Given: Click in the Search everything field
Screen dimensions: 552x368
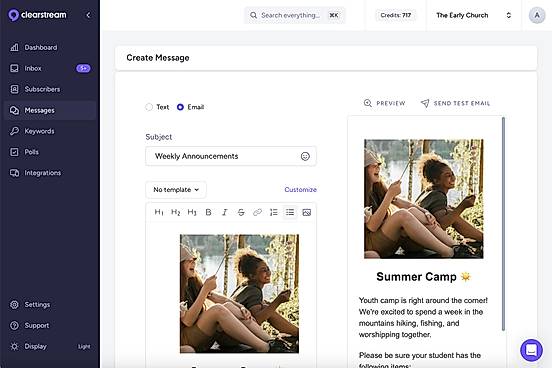Looking at the screenshot, I should click(295, 15).
